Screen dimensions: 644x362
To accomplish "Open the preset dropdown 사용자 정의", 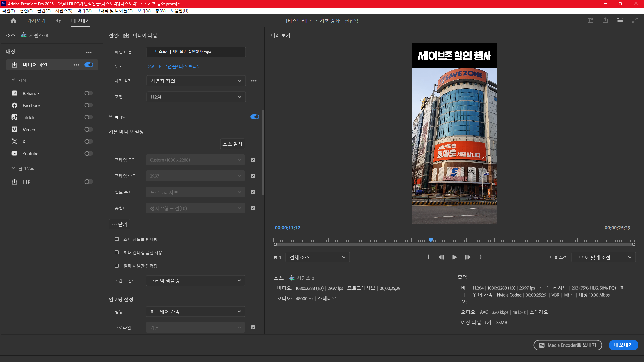I will (196, 81).
